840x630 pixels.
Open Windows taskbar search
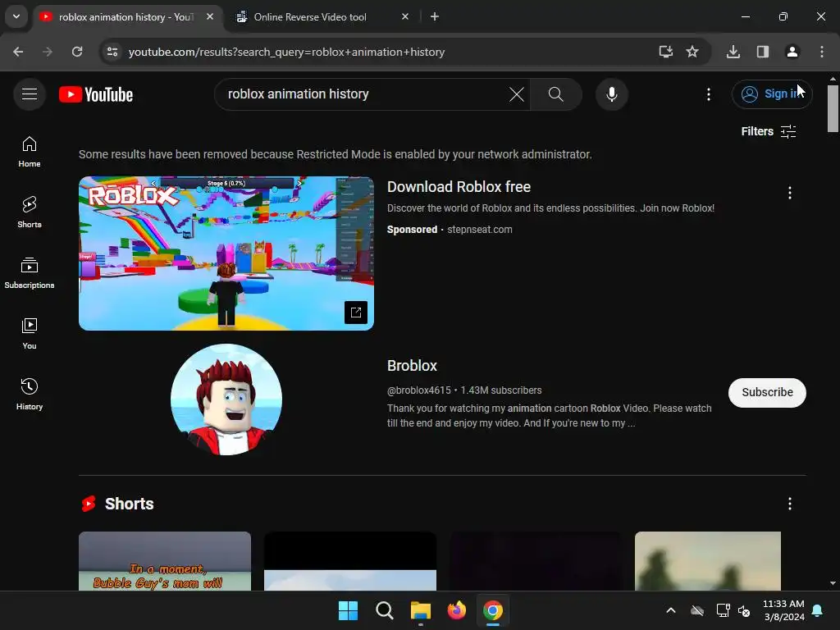(384, 610)
